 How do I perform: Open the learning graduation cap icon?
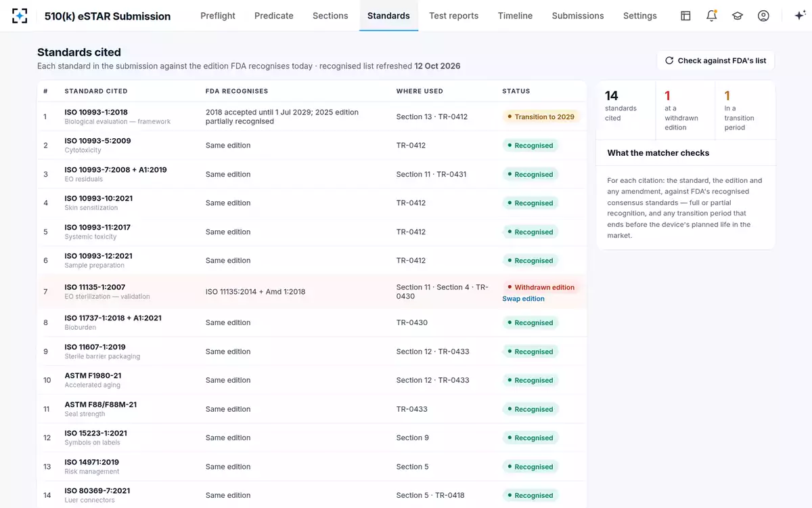[738, 16]
